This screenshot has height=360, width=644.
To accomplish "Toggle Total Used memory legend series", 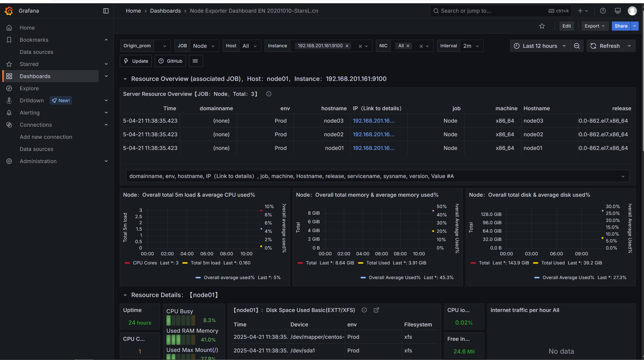I will pyautogui.click(x=378, y=263).
